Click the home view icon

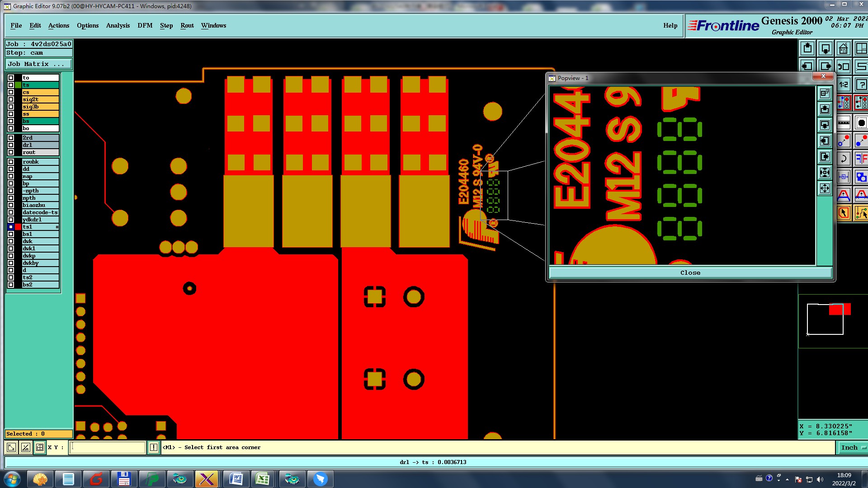(843, 48)
